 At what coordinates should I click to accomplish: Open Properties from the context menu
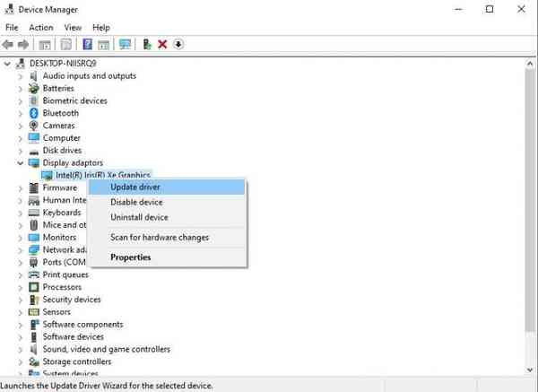click(x=131, y=257)
